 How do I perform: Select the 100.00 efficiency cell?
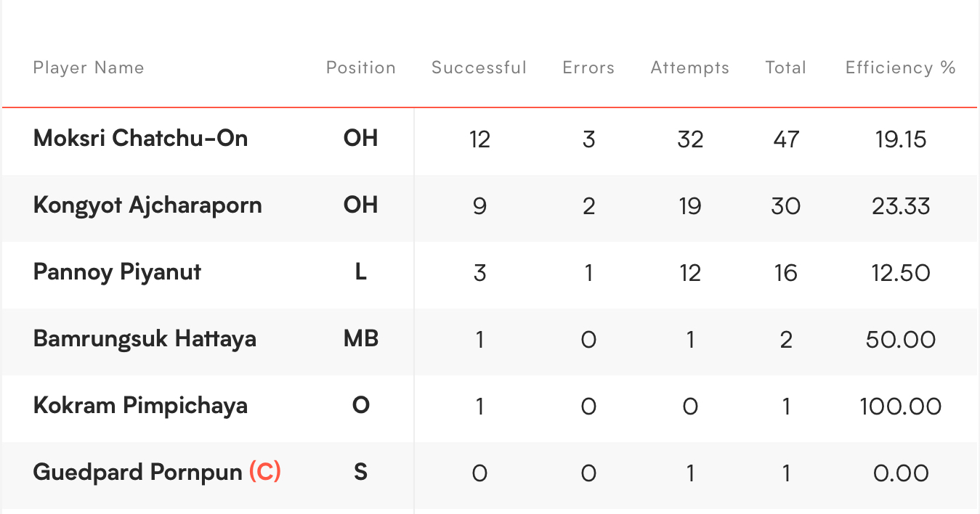click(900, 406)
